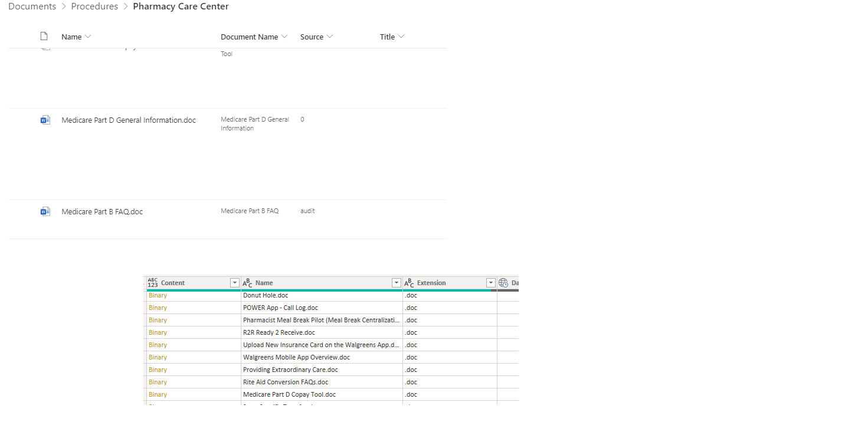
Task: Click Binary link in Medicare Part D Copay Tool row
Action: (x=158, y=394)
